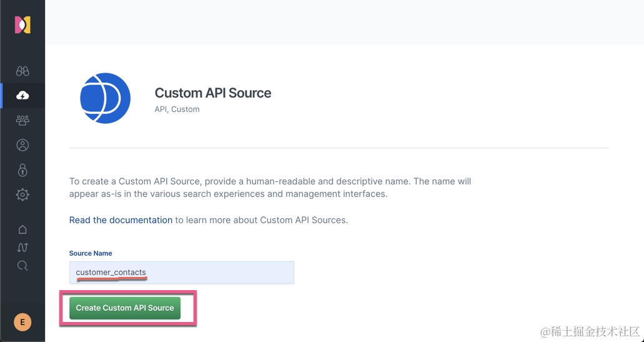The width and height of the screenshot is (644, 342).
Task: Go to the home house icon
Action: coord(22,229)
